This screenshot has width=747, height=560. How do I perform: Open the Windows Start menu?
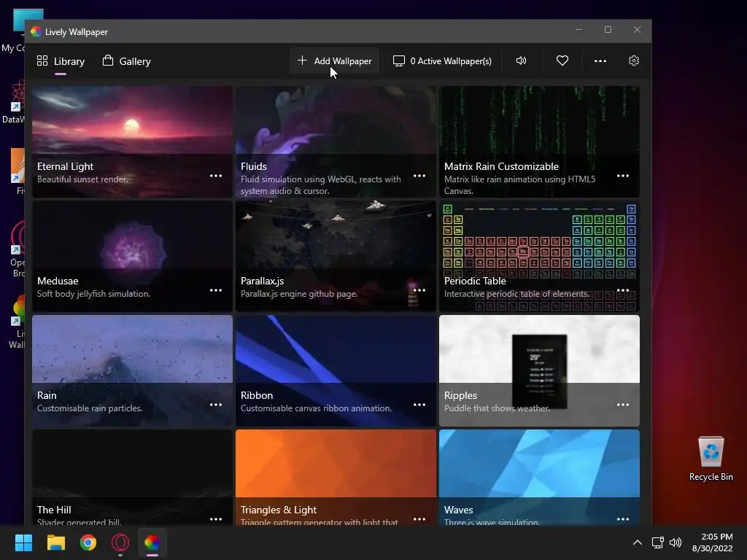point(23,542)
